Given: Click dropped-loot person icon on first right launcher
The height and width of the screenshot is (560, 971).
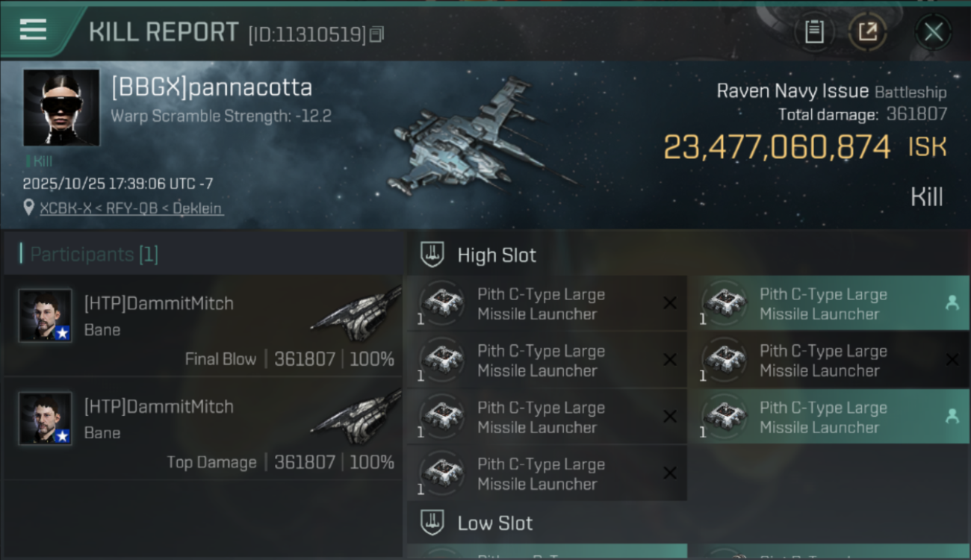Looking at the screenshot, I should [x=952, y=303].
